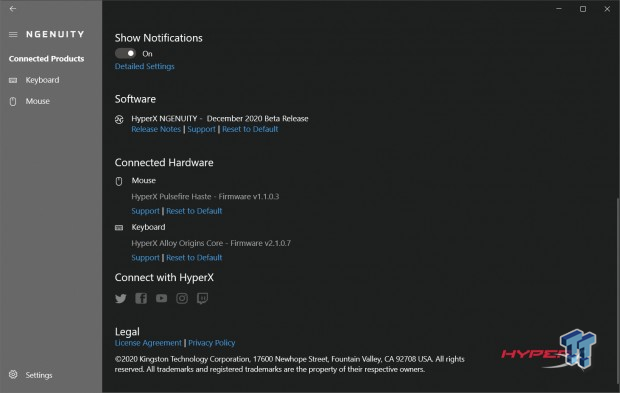This screenshot has height=393, width=620.
Task: Open HyperX Facebook page icon
Action: (x=141, y=298)
